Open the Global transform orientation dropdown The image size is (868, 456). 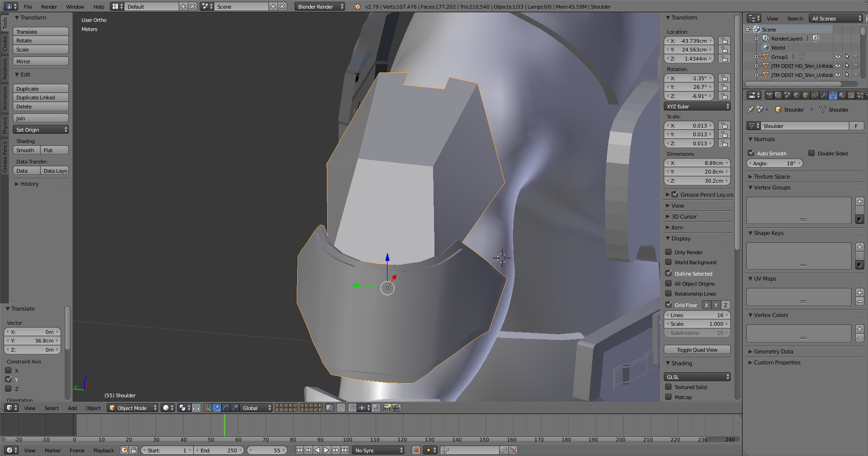(257, 408)
